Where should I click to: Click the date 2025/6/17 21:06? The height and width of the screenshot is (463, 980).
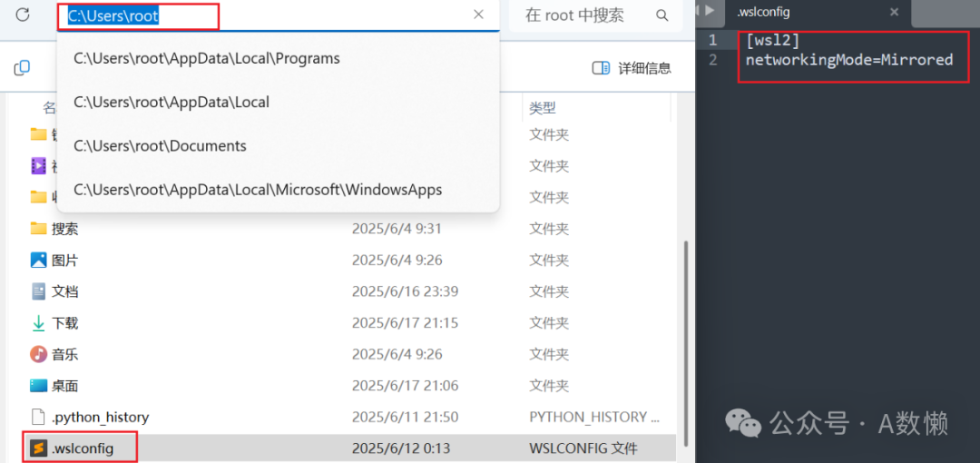coord(405,386)
